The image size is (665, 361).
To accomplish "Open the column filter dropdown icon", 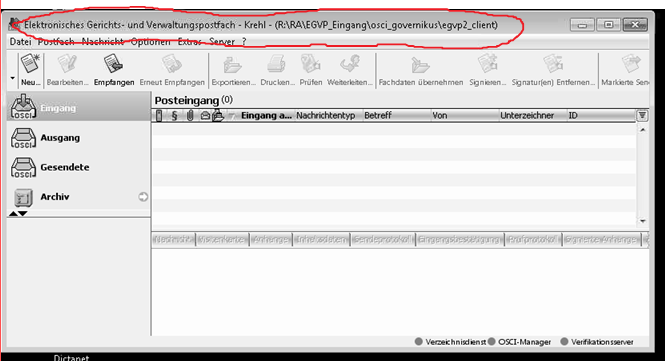I will pos(642,115).
